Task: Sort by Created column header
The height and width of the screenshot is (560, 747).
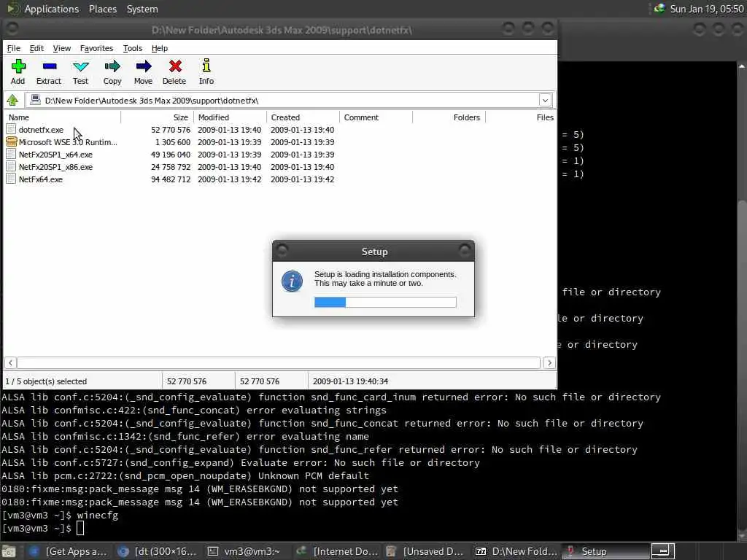Action: click(x=303, y=117)
